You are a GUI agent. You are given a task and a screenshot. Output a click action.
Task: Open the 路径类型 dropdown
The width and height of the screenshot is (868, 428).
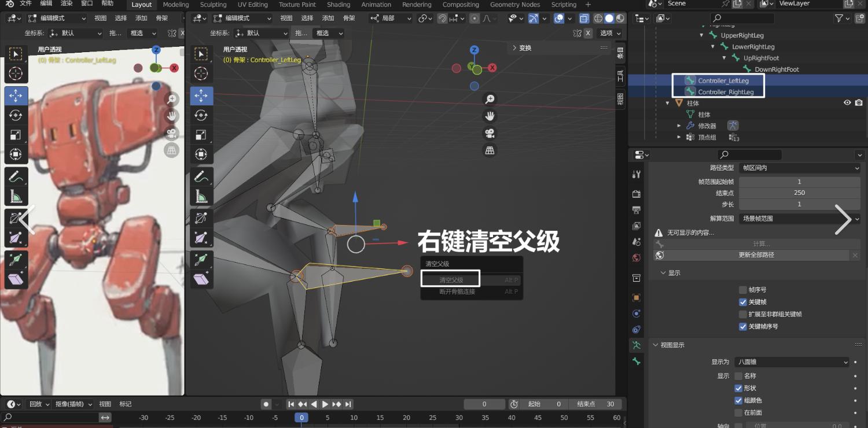pyautogui.click(x=799, y=168)
